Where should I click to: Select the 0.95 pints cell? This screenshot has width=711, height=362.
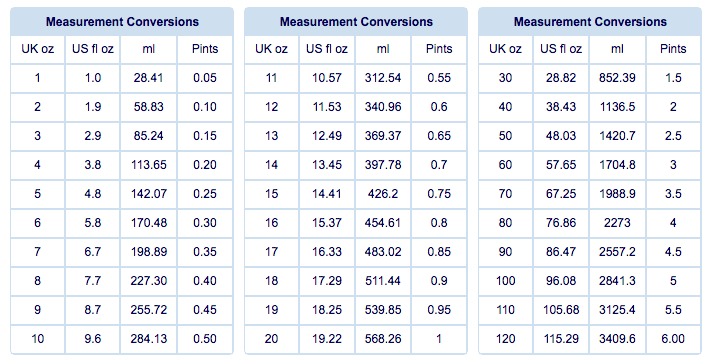(x=439, y=310)
